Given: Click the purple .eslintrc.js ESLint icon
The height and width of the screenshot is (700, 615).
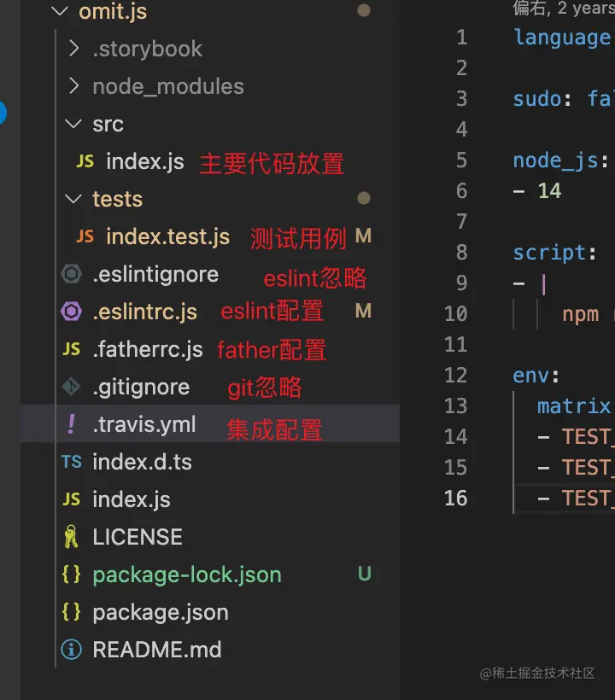Looking at the screenshot, I should [72, 312].
